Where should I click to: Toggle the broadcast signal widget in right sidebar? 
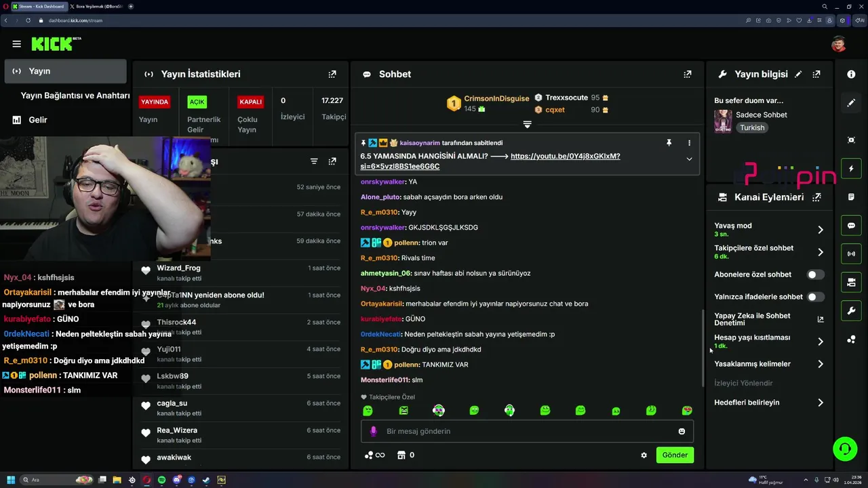pyautogui.click(x=851, y=254)
